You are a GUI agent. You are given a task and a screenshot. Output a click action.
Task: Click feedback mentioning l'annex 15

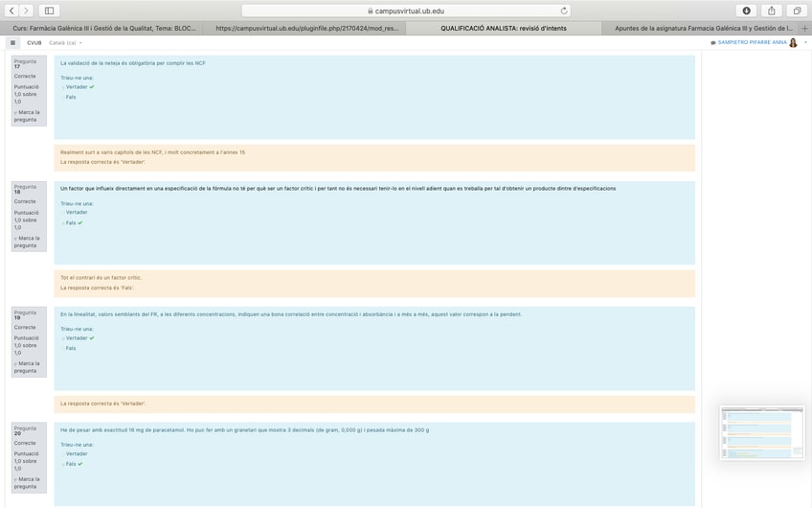pyautogui.click(x=152, y=152)
